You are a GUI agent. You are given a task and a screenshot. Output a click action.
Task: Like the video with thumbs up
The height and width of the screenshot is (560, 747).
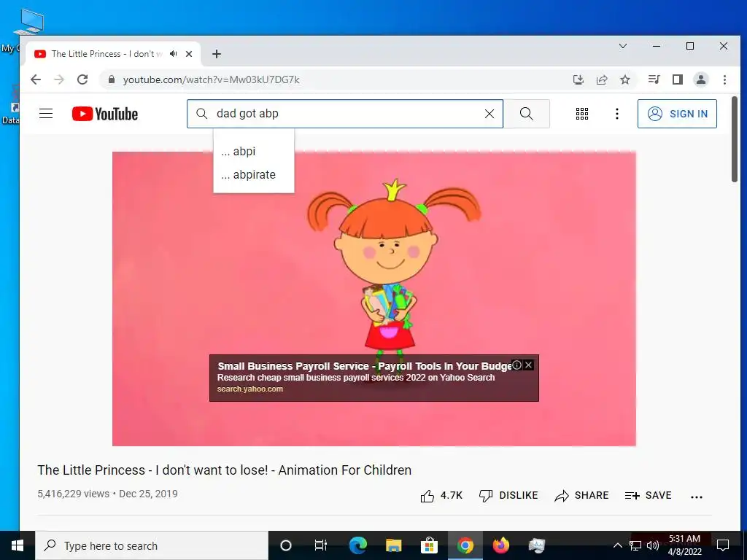click(441, 496)
